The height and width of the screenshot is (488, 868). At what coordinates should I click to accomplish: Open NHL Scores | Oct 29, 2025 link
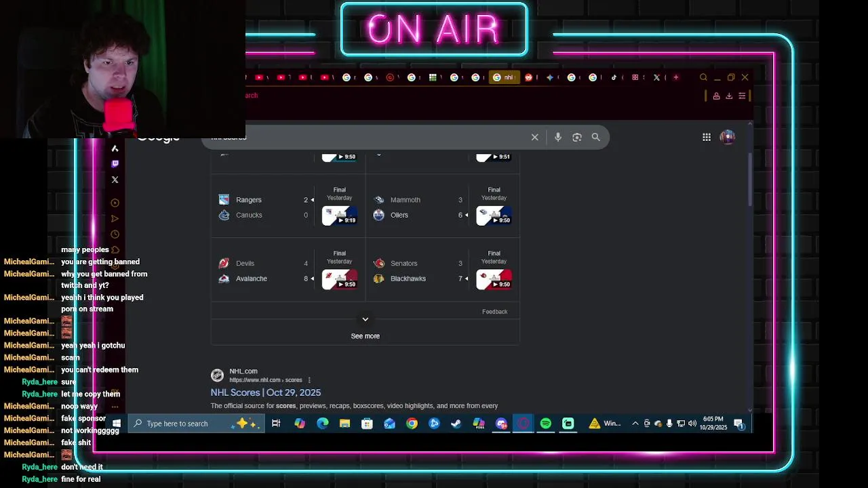(266, 392)
